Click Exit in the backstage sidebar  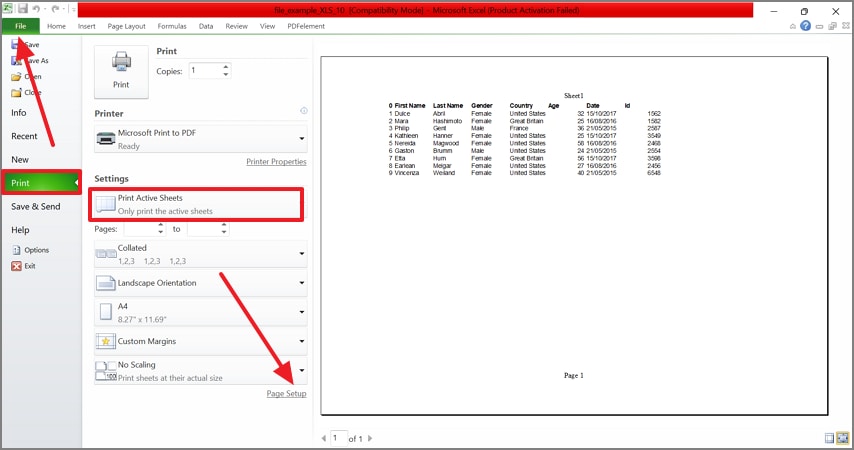23,266
